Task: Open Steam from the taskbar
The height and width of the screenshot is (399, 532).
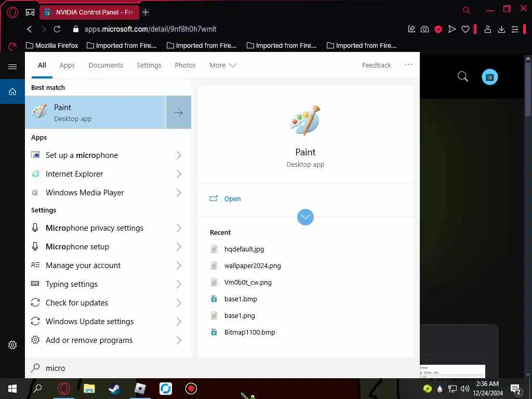Action: (x=114, y=389)
